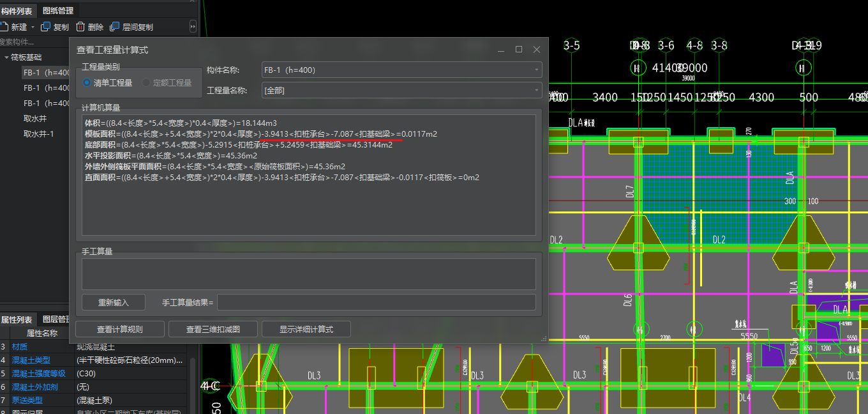
Task: Click the (C30) property value cell
Action: tap(131, 374)
